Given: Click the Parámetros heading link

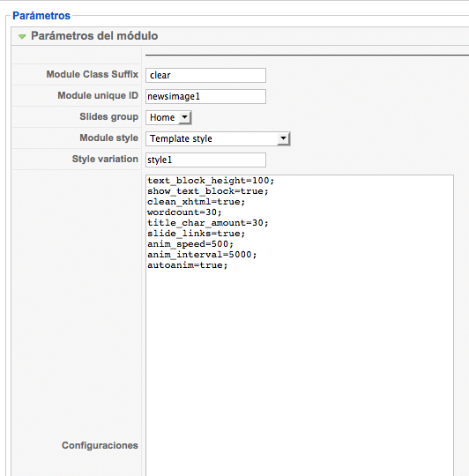Looking at the screenshot, I should point(41,16).
